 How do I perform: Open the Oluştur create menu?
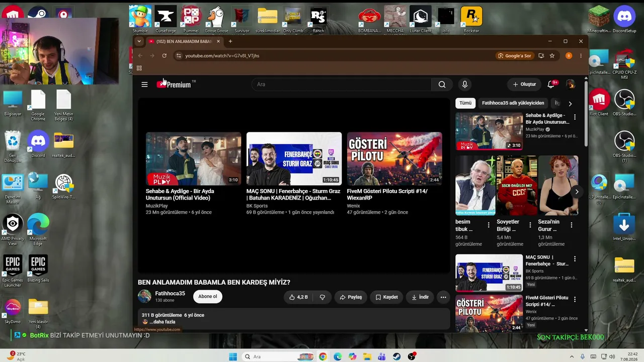(524, 84)
